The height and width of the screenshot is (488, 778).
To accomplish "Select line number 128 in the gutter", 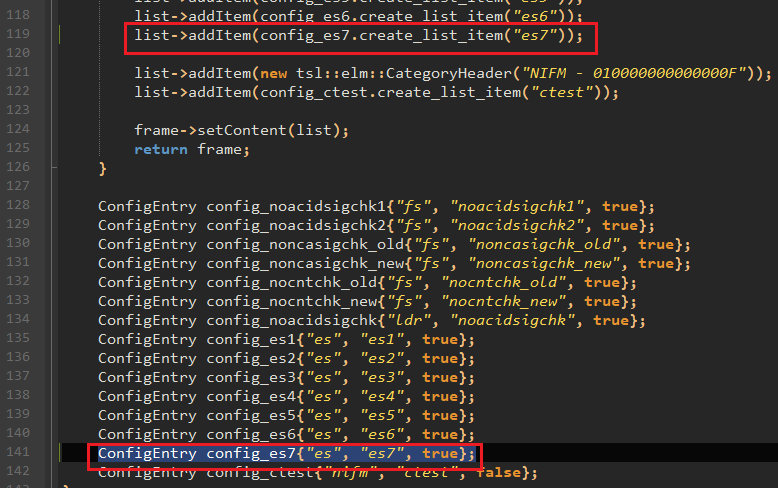I will point(18,205).
